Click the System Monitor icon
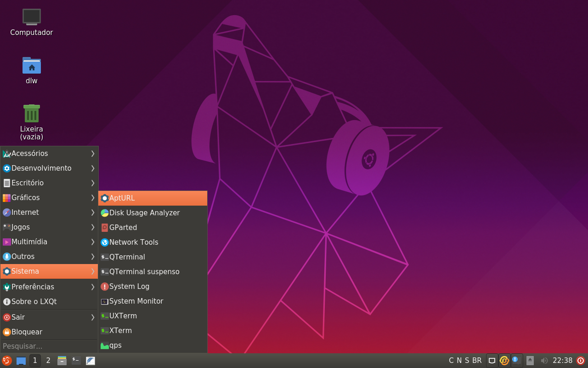 click(x=105, y=301)
